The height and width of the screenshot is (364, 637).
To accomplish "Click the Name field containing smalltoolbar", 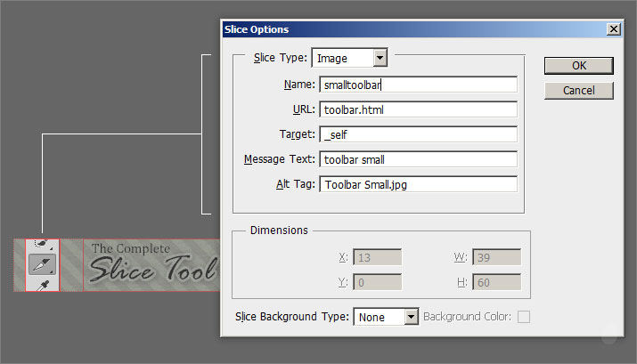I will click(x=418, y=85).
